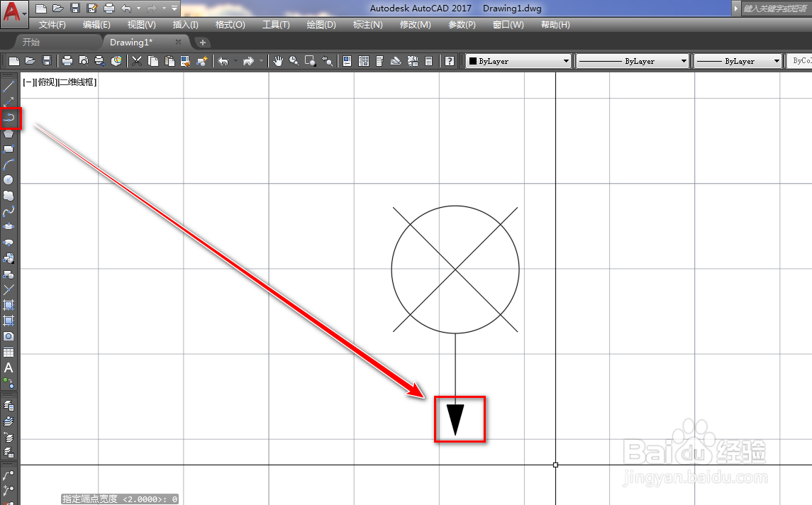The height and width of the screenshot is (505, 812).
Task: Click the Layer States Manager icon
Action: click(9, 453)
